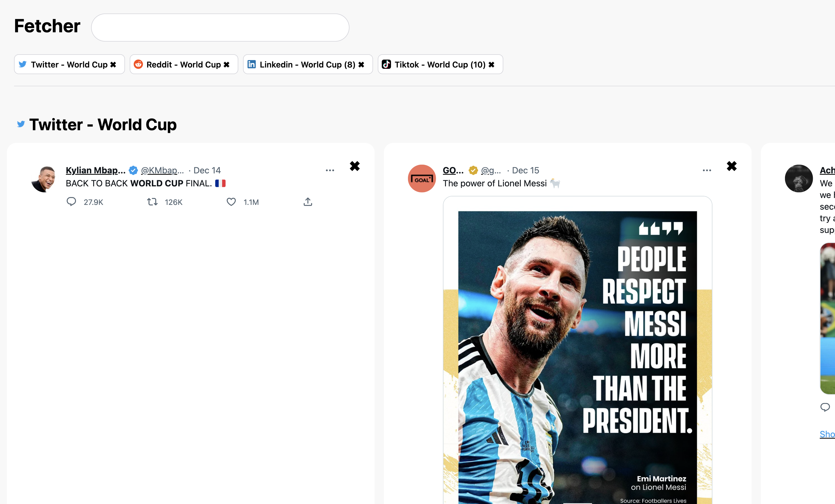Image resolution: width=835 pixels, height=504 pixels.
Task: Click the 126K retweets count
Action: tap(173, 202)
